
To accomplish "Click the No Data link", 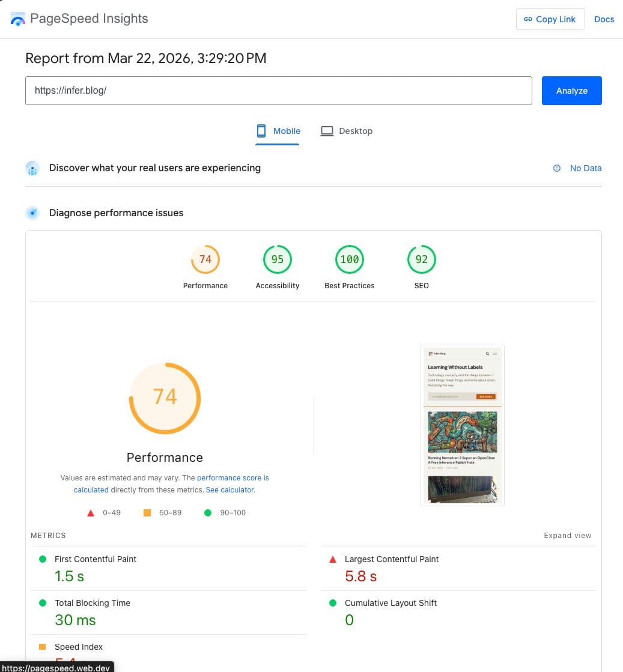I will click(x=585, y=168).
